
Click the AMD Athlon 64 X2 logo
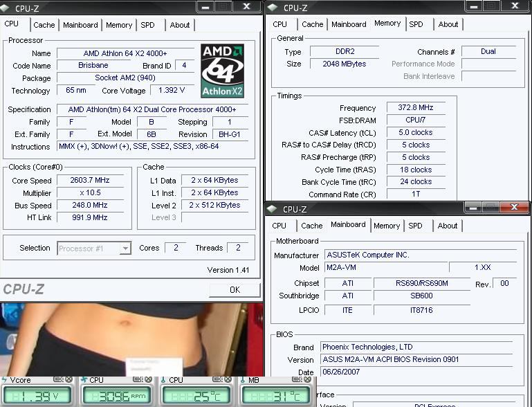coord(222,71)
